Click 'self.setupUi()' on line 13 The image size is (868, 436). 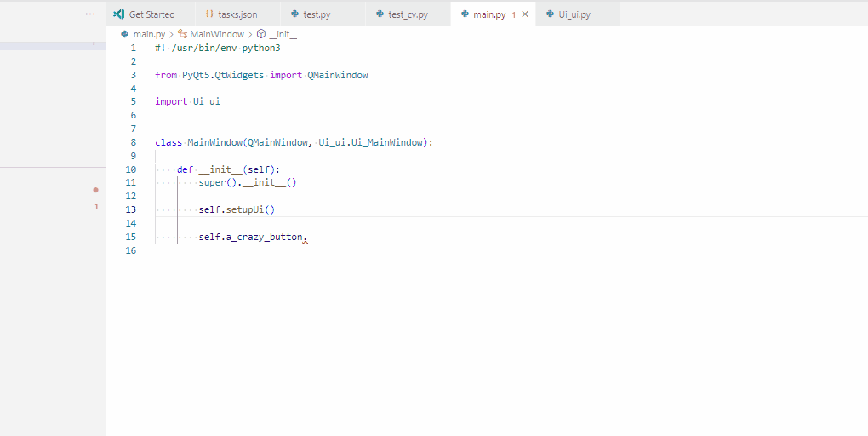(x=237, y=210)
